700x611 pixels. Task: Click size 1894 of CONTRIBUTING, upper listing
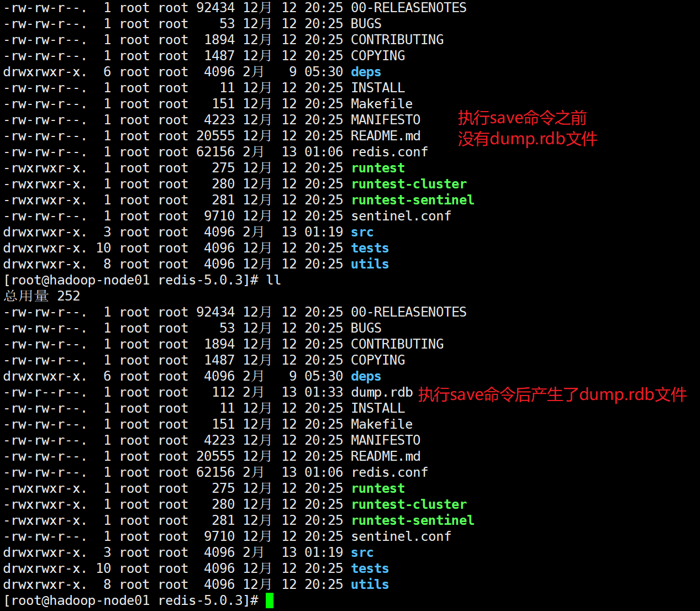tap(220, 40)
